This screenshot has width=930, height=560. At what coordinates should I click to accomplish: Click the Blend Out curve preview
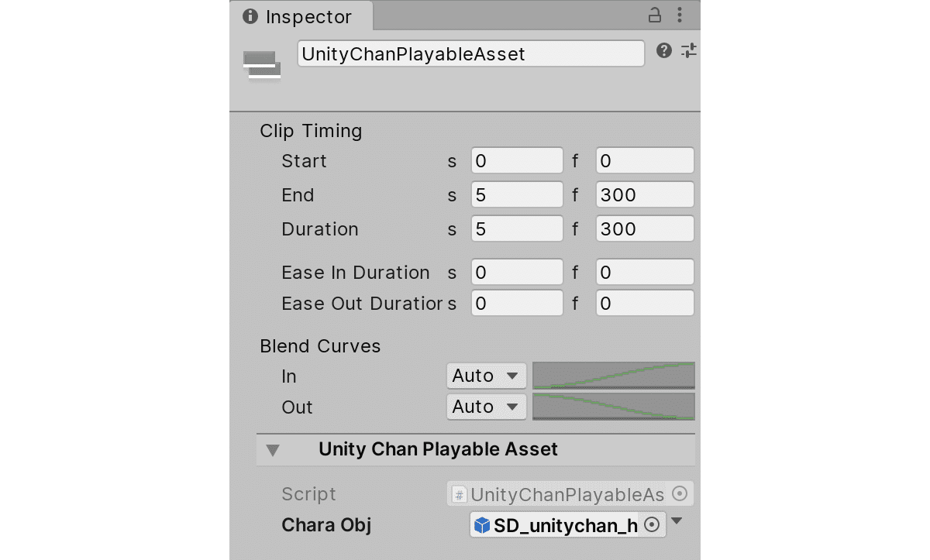point(613,407)
